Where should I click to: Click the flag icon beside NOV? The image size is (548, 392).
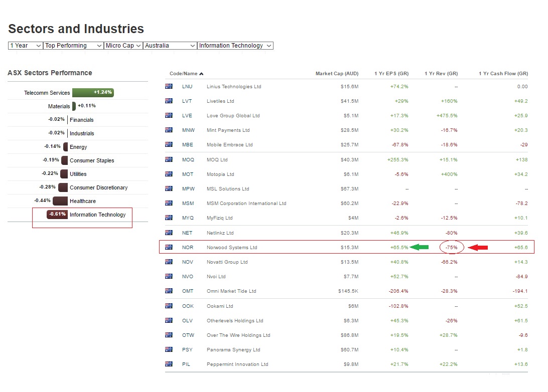point(169,262)
